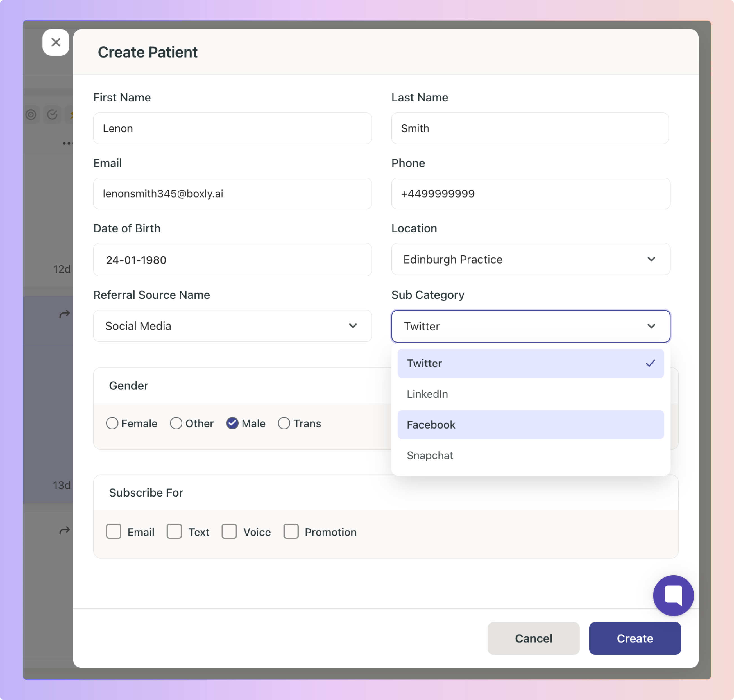Select the Female gender option
Screen dimensions: 734x700
[x=112, y=423]
